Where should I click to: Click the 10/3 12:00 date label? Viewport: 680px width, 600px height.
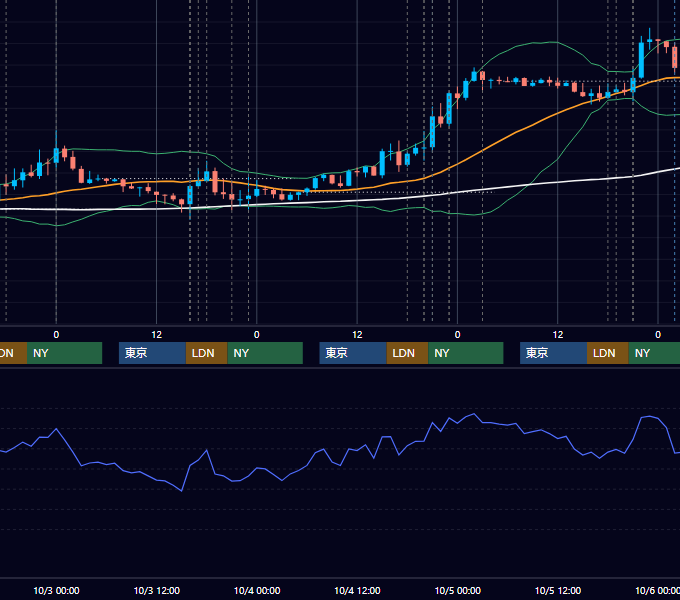(x=157, y=590)
